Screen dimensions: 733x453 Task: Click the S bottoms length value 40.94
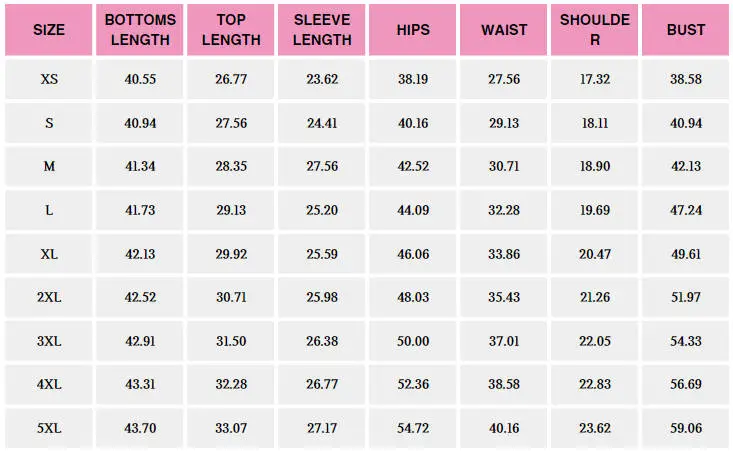(140, 123)
